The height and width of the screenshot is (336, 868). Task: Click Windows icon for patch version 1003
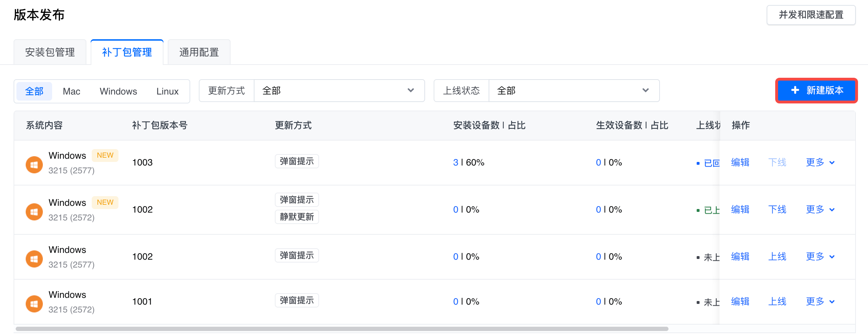point(34,165)
